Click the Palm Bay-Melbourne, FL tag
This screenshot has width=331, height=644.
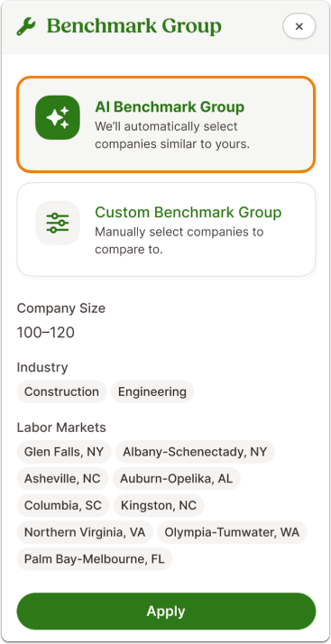pyautogui.click(x=95, y=559)
